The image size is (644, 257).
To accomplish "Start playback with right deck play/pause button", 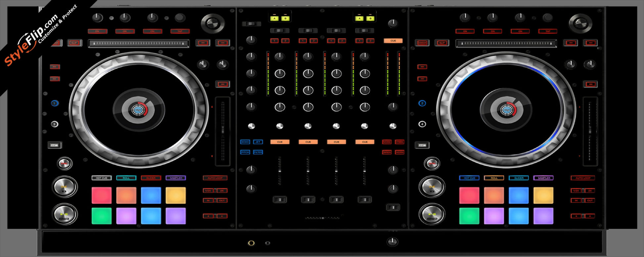I will 432,214.
